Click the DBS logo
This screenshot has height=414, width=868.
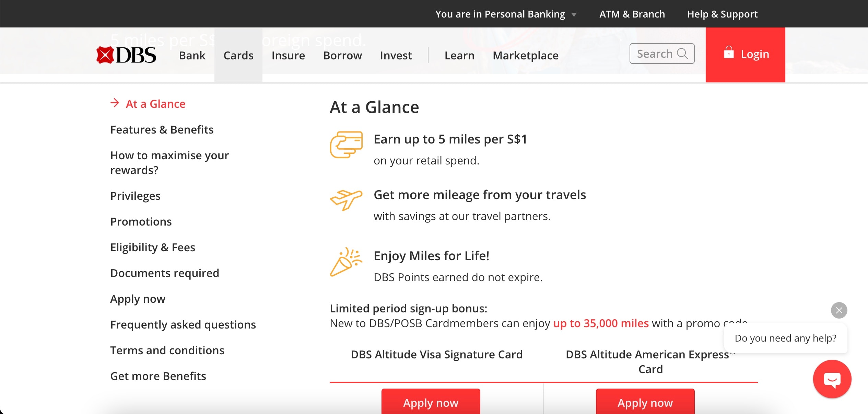coord(126,55)
